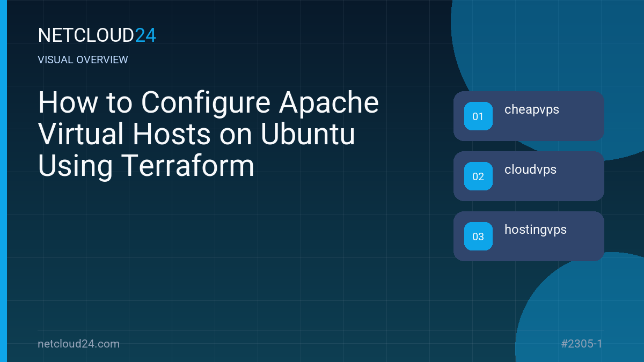Image resolution: width=644 pixels, height=362 pixels.
Task: Select the 03 number badge
Action: pos(478,236)
